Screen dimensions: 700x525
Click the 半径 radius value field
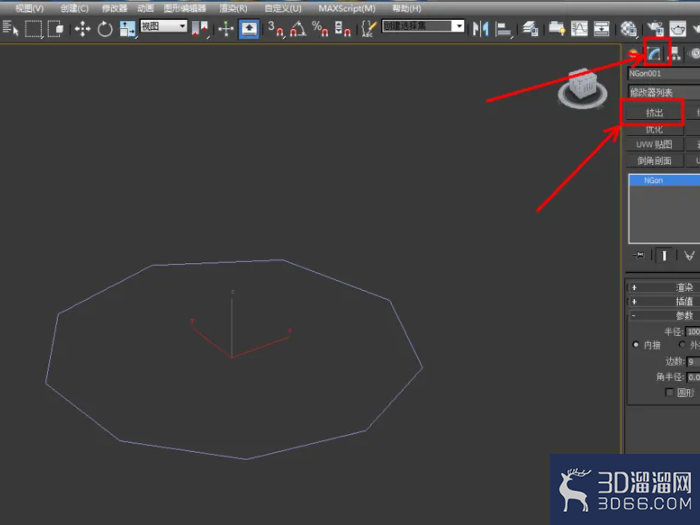click(693, 332)
